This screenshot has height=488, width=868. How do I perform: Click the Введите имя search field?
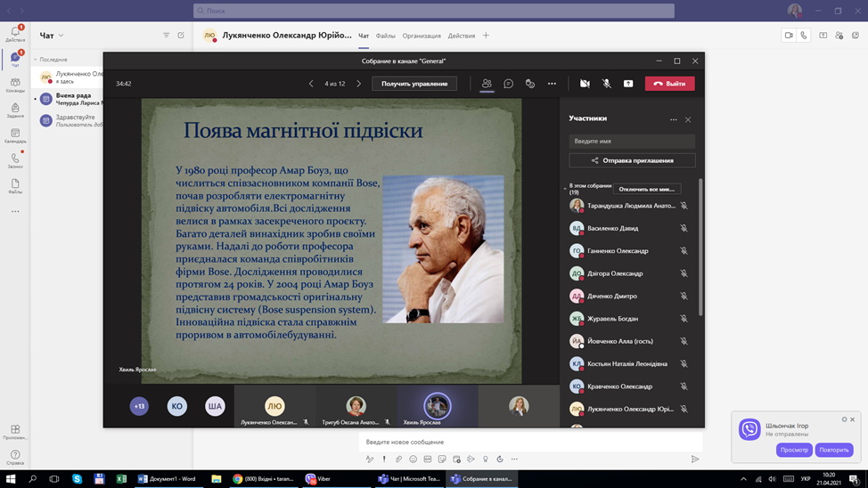click(x=632, y=141)
